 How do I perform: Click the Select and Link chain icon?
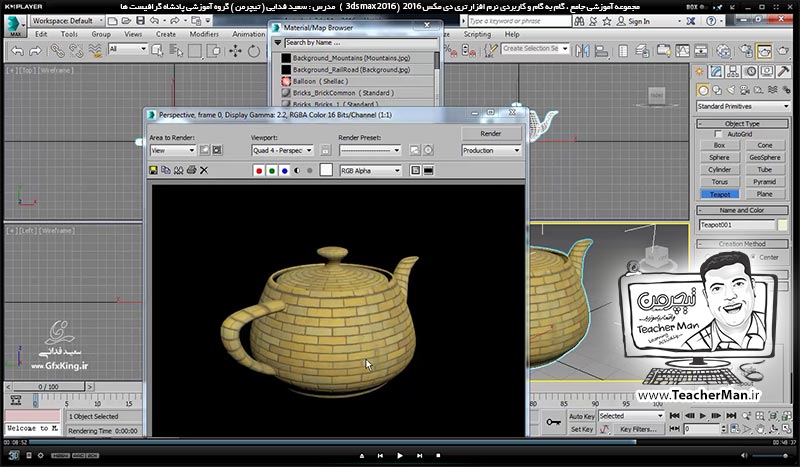click(57, 51)
